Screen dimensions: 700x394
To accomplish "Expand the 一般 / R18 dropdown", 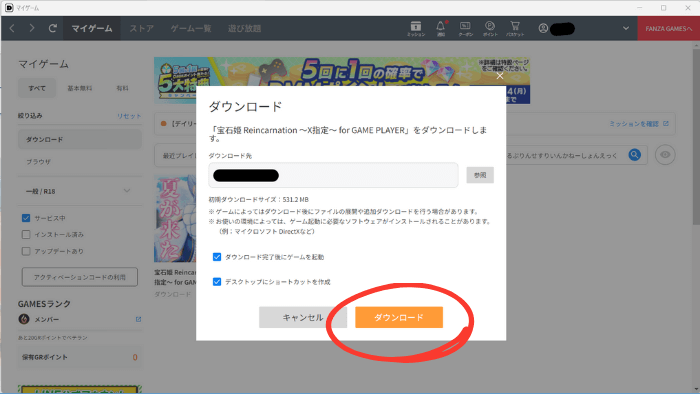I will click(80, 191).
